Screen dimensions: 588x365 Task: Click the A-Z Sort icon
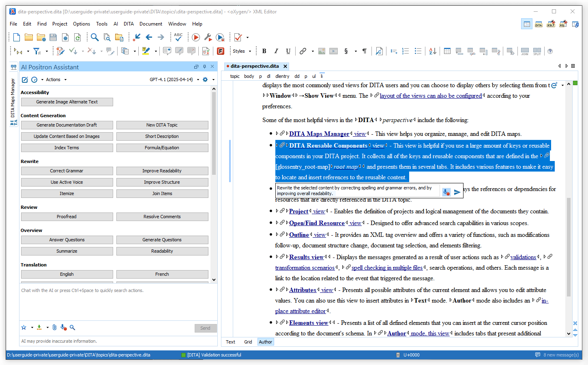[433, 51]
